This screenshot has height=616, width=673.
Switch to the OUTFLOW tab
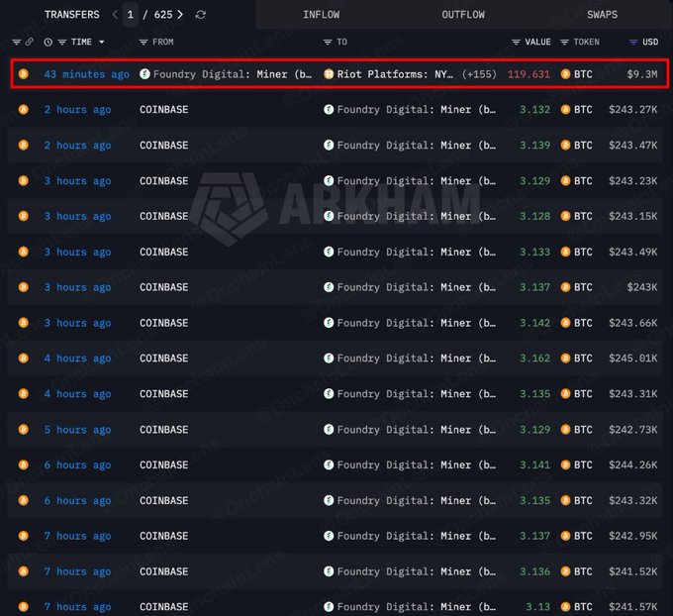pyautogui.click(x=463, y=15)
